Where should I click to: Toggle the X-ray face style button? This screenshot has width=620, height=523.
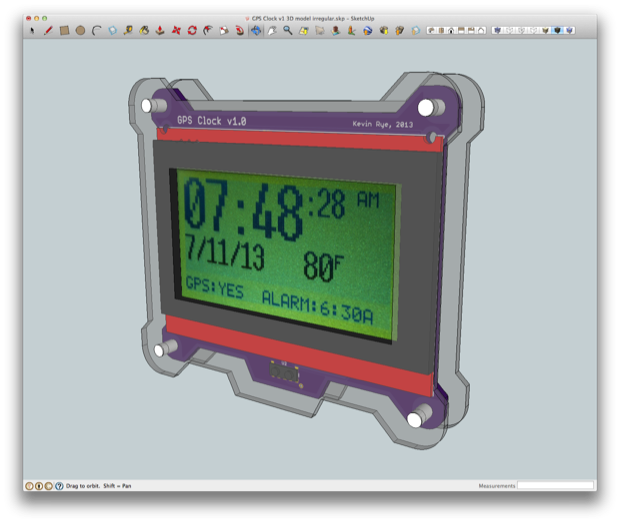(497, 30)
